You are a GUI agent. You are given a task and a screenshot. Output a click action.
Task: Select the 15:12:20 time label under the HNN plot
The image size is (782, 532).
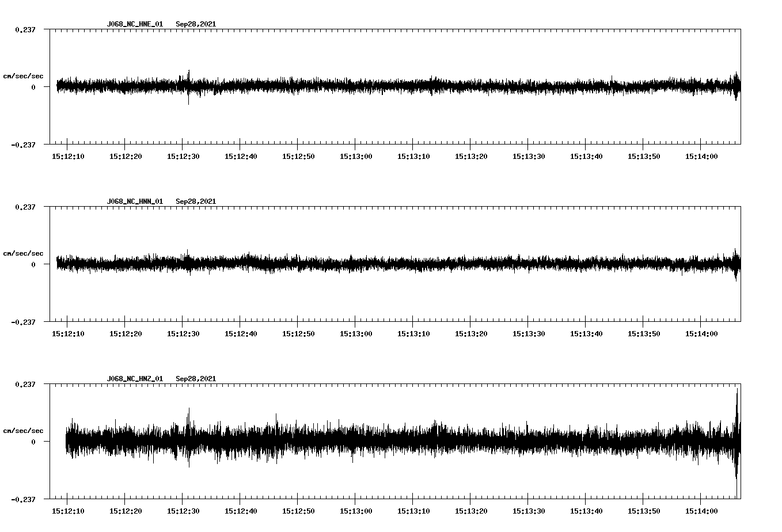pos(126,333)
